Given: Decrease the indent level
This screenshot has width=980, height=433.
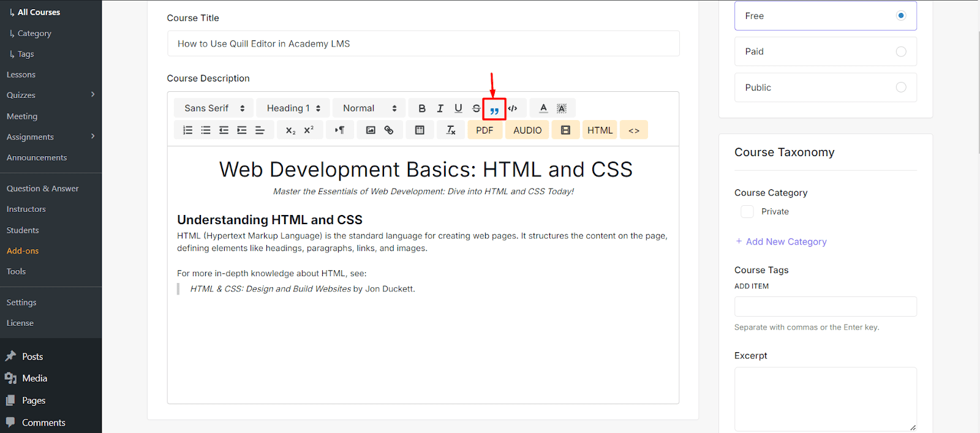Looking at the screenshot, I should [x=224, y=130].
